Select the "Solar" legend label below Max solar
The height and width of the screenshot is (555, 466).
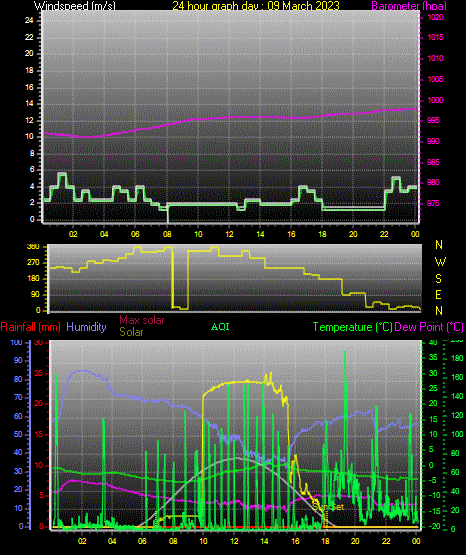pyautogui.click(x=131, y=332)
